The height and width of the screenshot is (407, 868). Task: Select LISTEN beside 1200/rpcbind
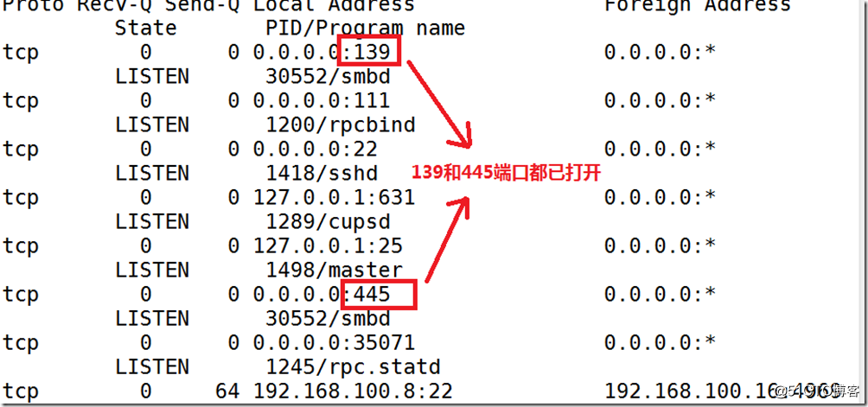point(151,125)
